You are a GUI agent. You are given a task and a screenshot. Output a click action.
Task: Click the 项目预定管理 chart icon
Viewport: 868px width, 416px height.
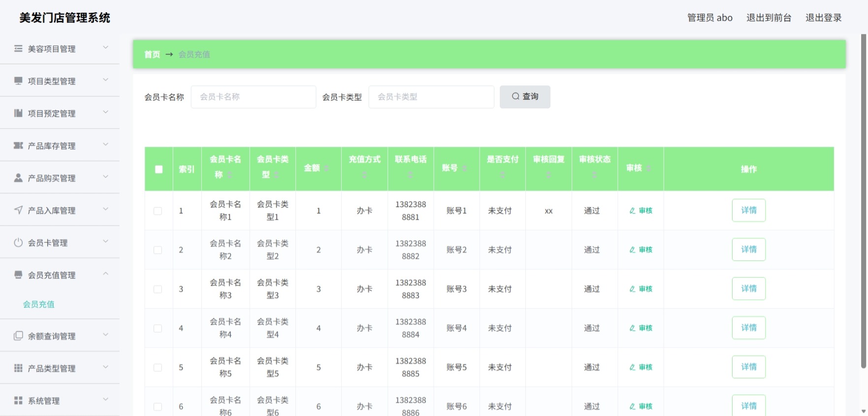[18, 113]
